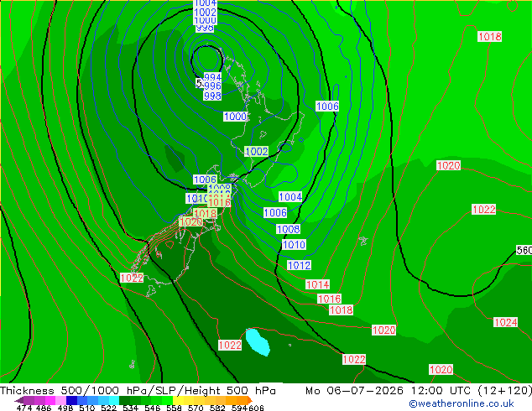Click the 546 legend value

tap(153, 408)
